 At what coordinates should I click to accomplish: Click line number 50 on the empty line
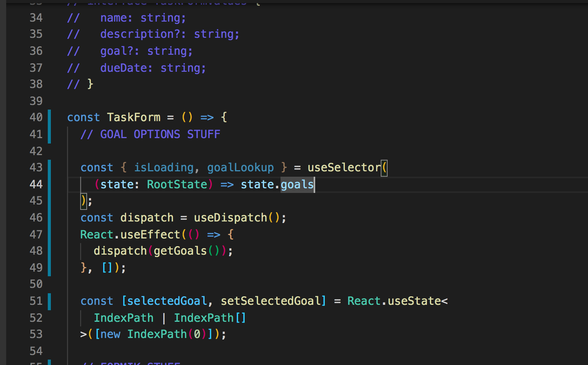pos(36,284)
